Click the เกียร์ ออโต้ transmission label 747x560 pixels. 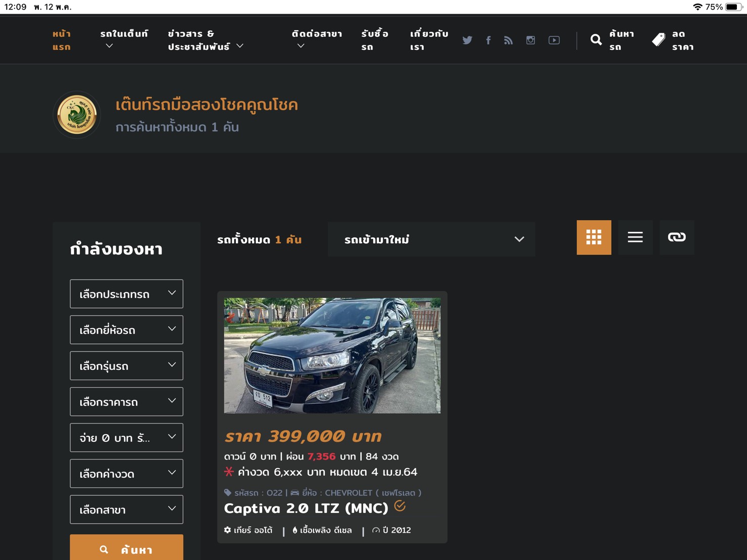[x=253, y=530]
